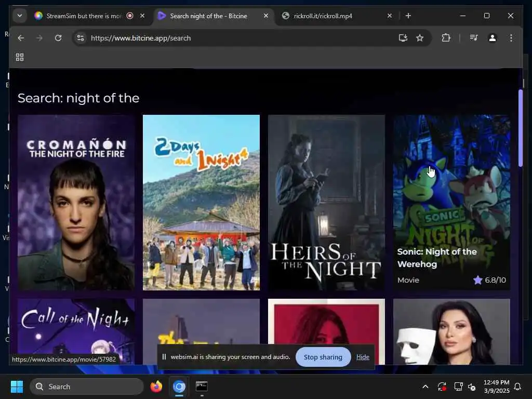Bookmark this page with the star icon

point(420,38)
